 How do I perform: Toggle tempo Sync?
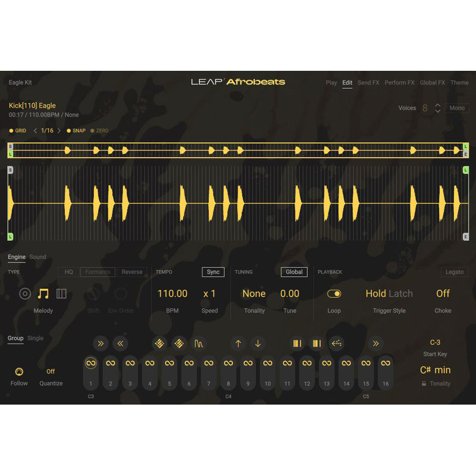tap(213, 272)
